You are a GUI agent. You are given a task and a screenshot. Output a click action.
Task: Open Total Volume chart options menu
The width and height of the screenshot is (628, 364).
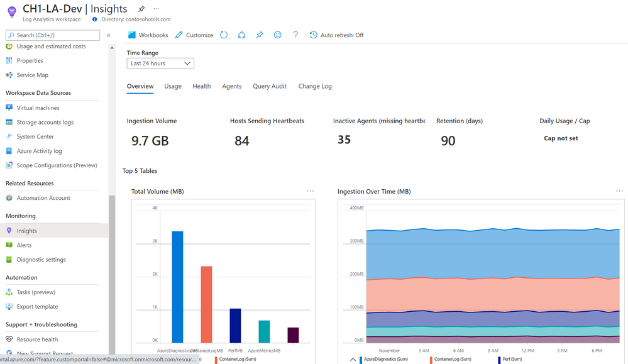[310, 191]
